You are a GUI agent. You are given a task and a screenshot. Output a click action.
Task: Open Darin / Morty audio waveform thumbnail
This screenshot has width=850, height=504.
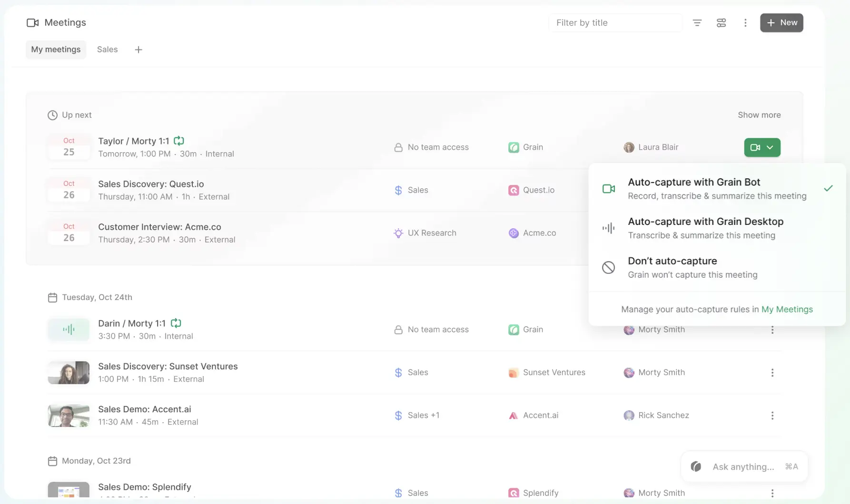69,330
